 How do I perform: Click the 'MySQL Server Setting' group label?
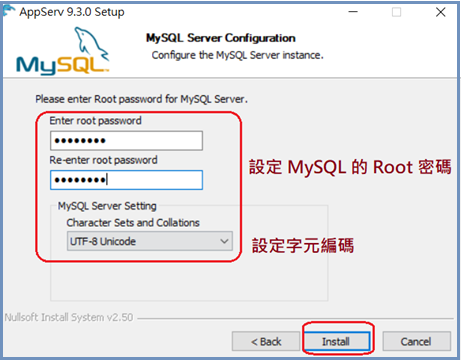point(107,206)
